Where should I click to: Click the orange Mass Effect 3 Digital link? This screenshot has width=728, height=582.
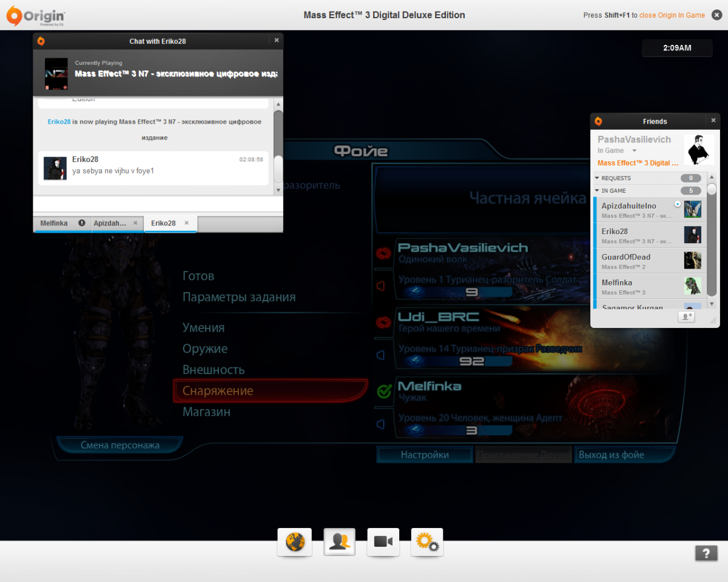coord(638,163)
